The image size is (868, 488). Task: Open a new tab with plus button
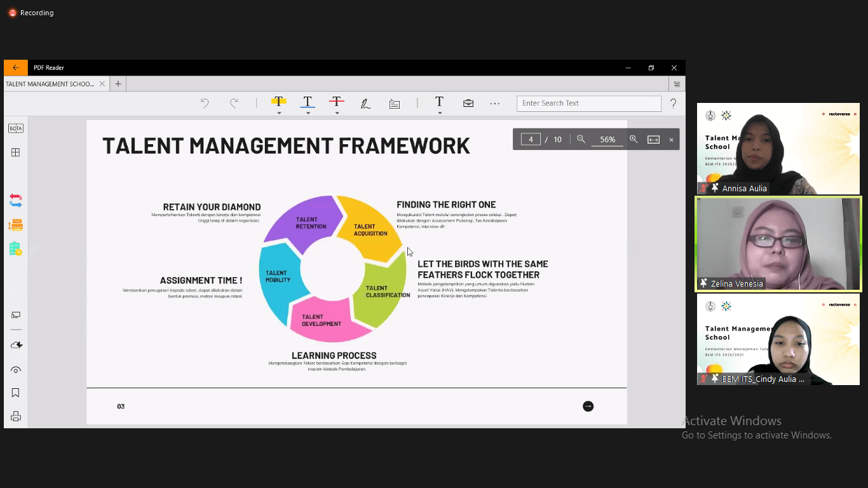point(118,84)
